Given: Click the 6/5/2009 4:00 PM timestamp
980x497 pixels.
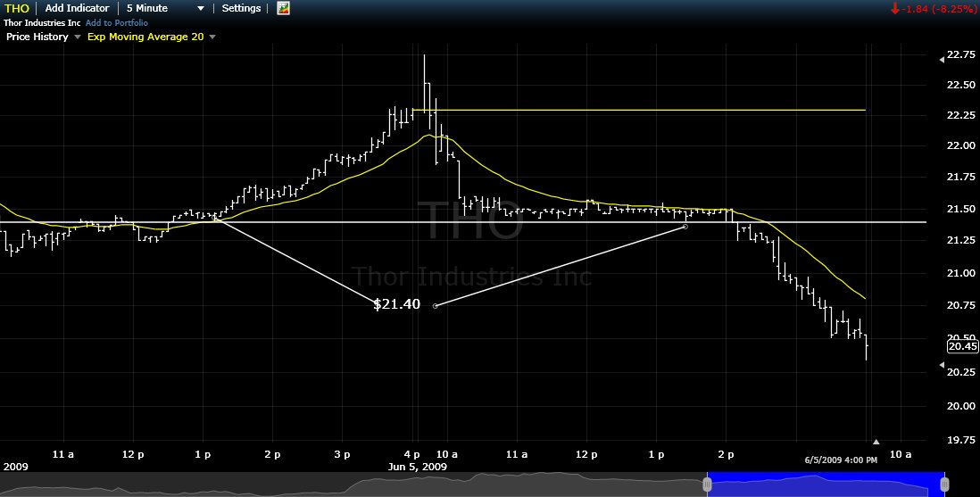Looking at the screenshot, I should tap(841, 460).
